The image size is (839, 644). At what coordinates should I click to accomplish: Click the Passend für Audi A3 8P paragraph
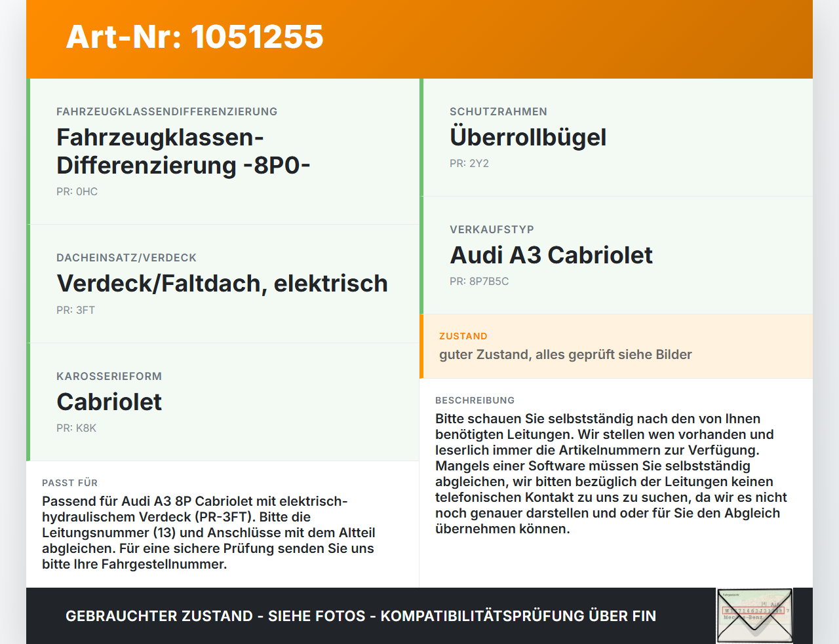[x=208, y=533]
